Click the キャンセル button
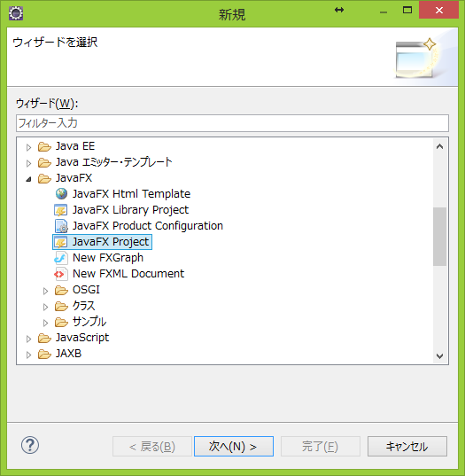This screenshot has width=465, height=476. point(407,446)
